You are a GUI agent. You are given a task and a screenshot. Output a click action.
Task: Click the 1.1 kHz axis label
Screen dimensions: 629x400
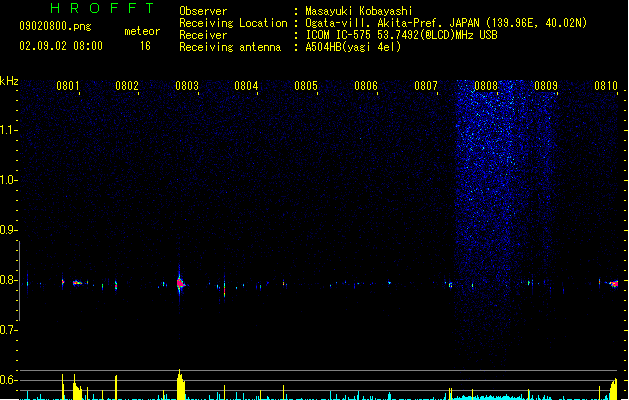tap(8, 130)
